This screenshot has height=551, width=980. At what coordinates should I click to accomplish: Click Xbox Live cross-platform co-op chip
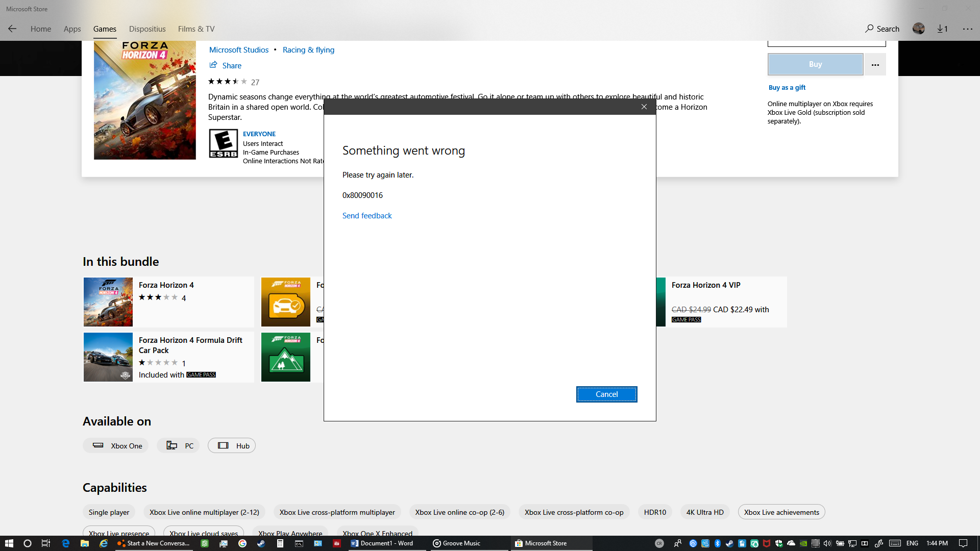(x=574, y=512)
